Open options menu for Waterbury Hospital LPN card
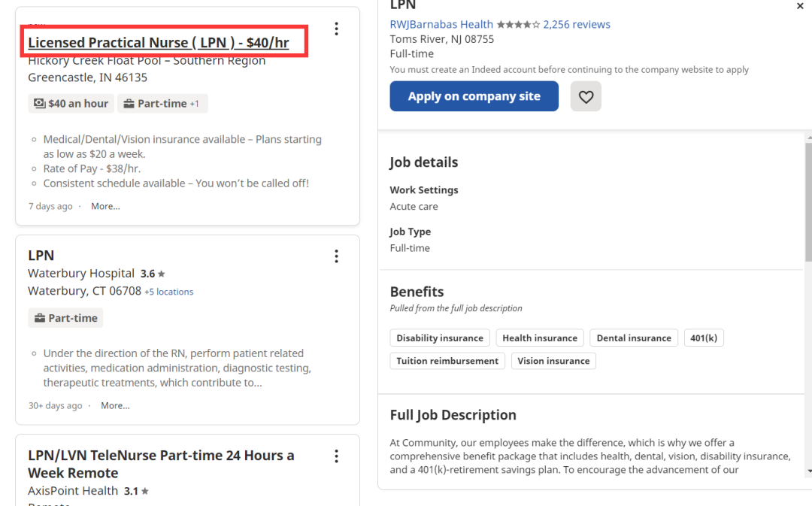The height and width of the screenshot is (506, 812). pyautogui.click(x=337, y=256)
